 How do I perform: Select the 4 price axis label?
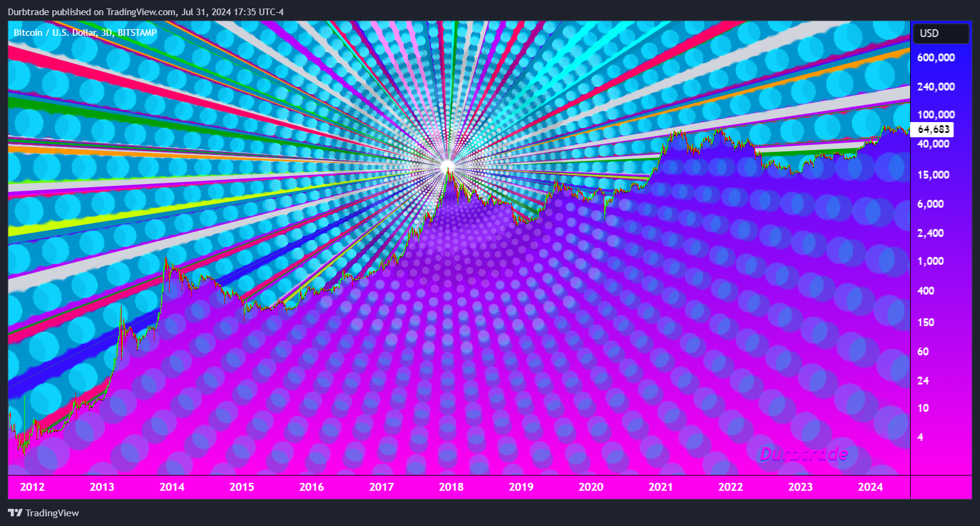[x=920, y=437]
